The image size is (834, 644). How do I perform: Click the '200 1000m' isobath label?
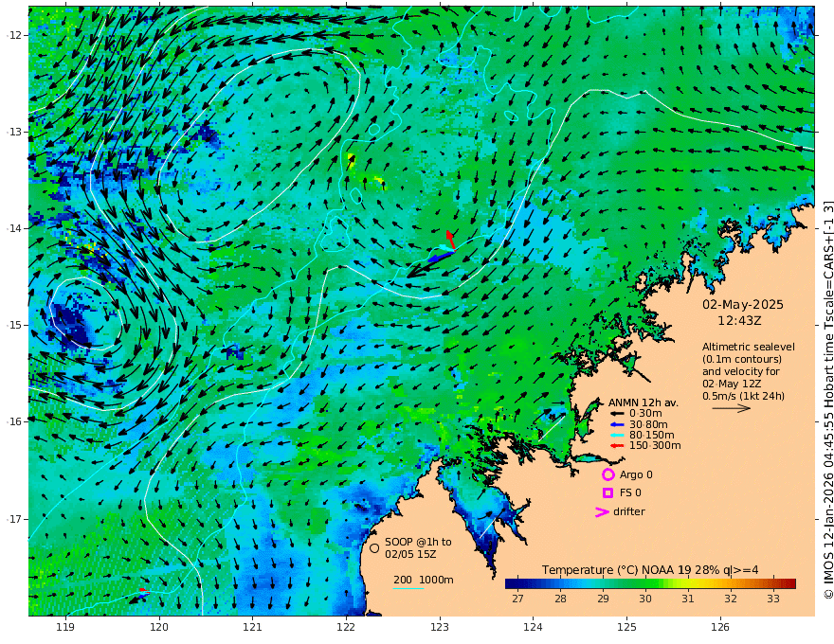pyautogui.click(x=424, y=580)
